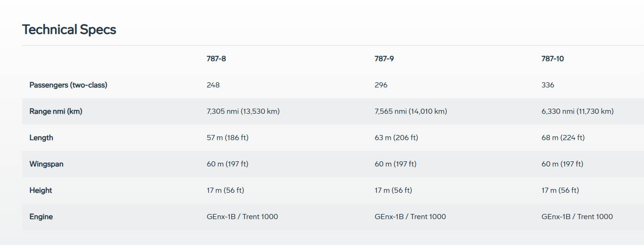Click the 787-10 engine cell
Image resolution: width=644 pixels, height=245 pixels.
[577, 217]
